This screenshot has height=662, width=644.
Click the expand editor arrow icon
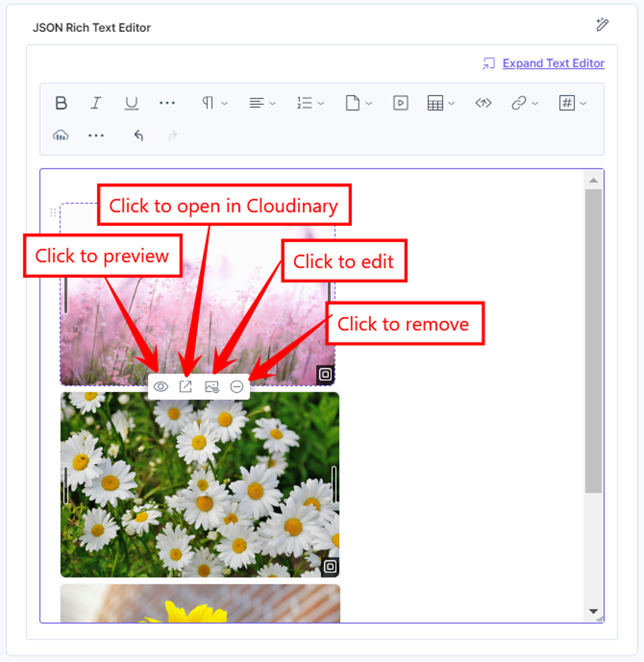489,63
